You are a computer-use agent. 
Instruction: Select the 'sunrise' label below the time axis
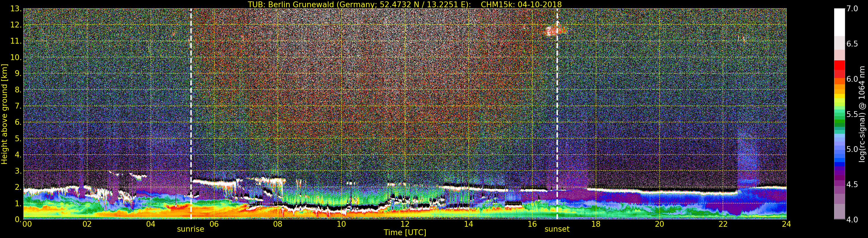point(191,229)
